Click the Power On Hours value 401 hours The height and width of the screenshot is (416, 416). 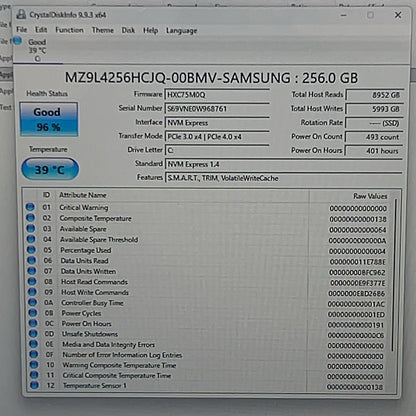click(374, 151)
